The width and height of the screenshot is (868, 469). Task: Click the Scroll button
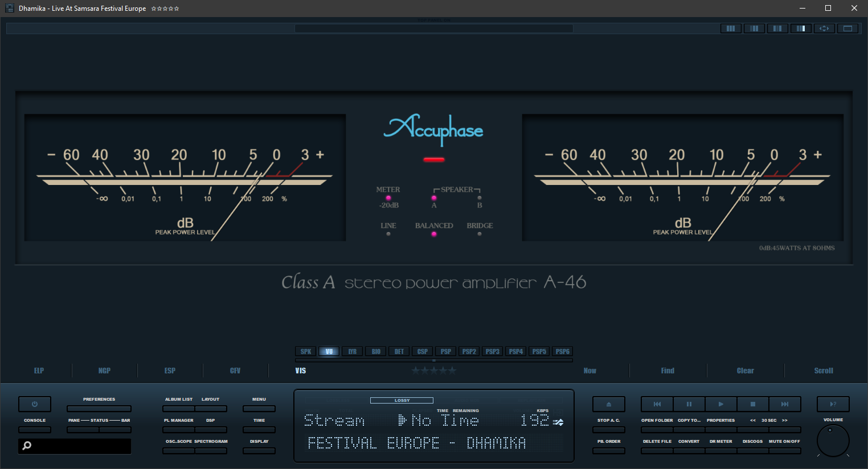click(x=824, y=371)
